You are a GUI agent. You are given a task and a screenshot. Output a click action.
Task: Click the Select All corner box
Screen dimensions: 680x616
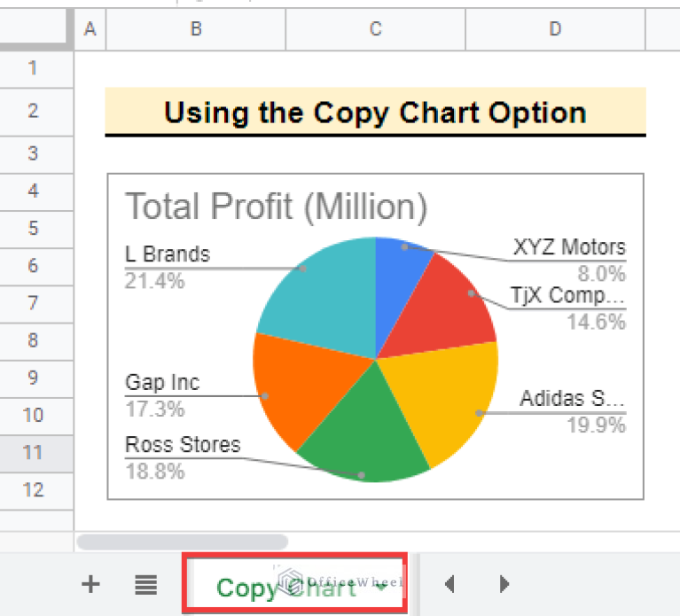[34, 29]
